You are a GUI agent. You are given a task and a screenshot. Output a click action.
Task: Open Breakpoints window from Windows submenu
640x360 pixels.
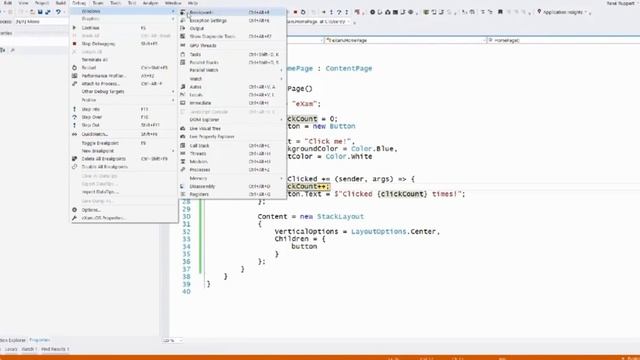[x=231, y=12]
